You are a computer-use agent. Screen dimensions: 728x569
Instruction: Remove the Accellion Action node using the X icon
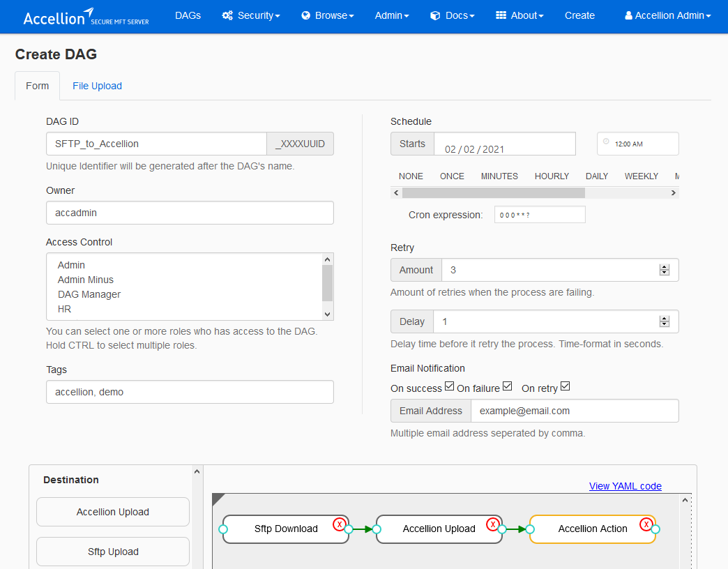point(646,524)
